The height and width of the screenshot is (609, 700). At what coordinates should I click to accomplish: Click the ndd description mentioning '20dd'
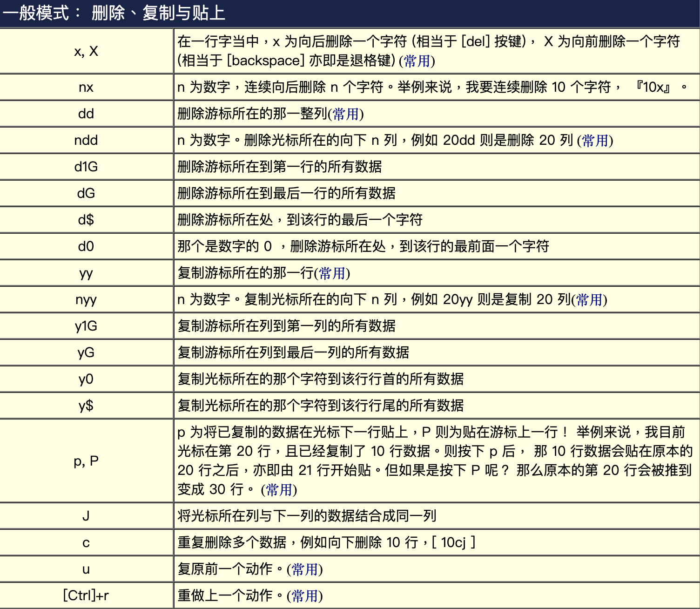pyautogui.click(x=395, y=140)
